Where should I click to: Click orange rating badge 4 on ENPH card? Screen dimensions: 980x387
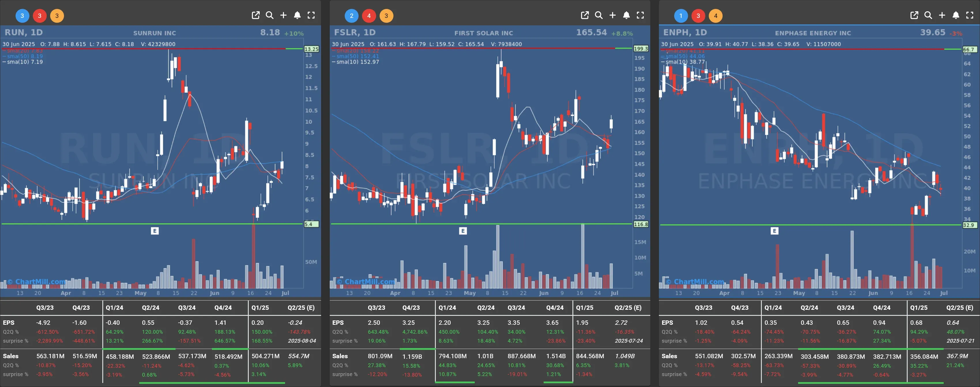[x=716, y=16]
